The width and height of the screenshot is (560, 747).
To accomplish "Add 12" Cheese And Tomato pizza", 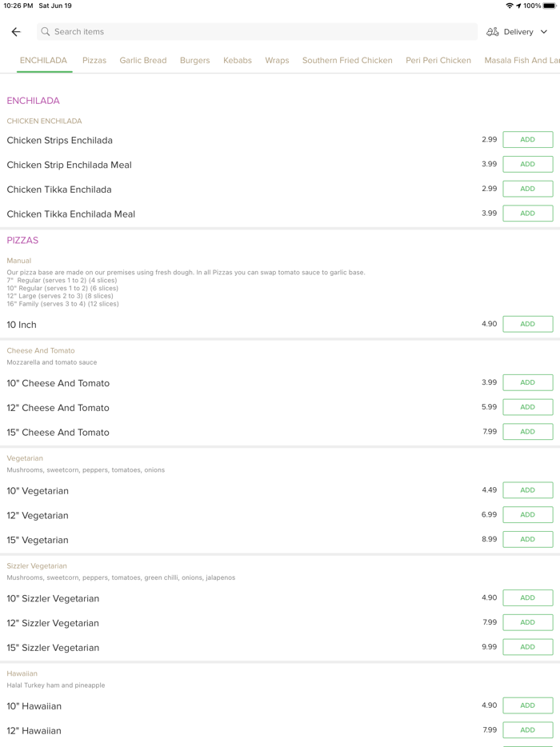I will pos(527,407).
